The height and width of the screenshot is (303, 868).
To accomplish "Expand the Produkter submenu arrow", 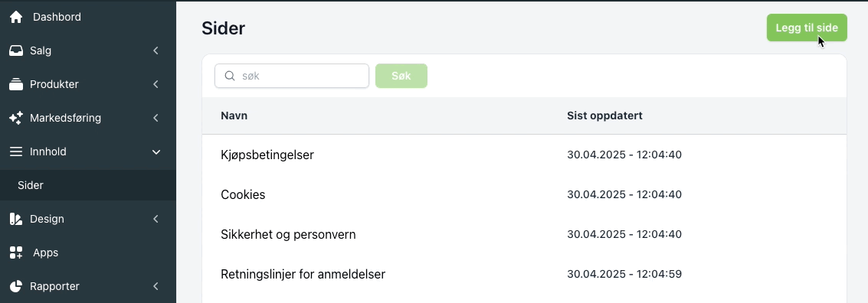I will [x=156, y=85].
